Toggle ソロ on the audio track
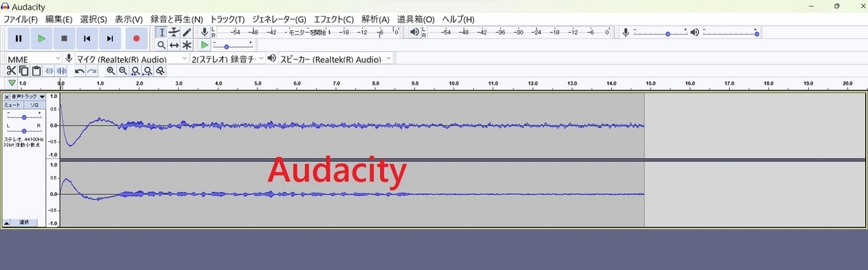 click(x=34, y=105)
